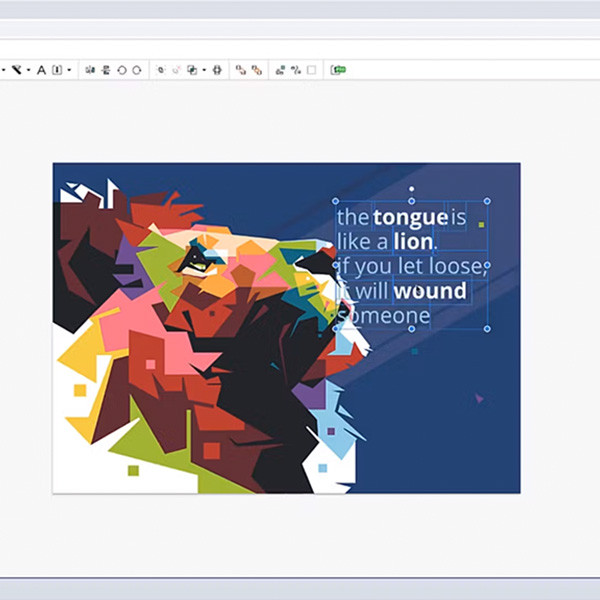The width and height of the screenshot is (600, 600).
Task: Click the bold word "wound" in quote
Action: coord(430,291)
